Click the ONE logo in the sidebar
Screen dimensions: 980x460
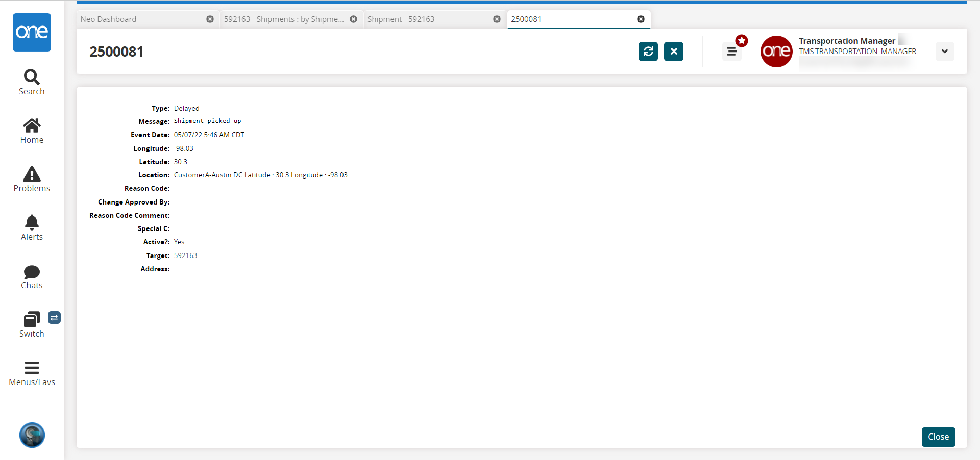point(32,32)
